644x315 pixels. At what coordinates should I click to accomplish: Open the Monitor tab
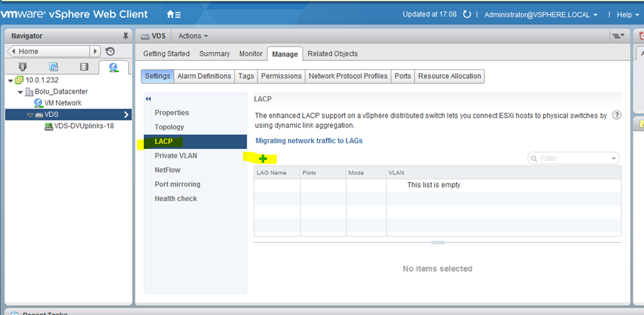[x=251, y=54]
